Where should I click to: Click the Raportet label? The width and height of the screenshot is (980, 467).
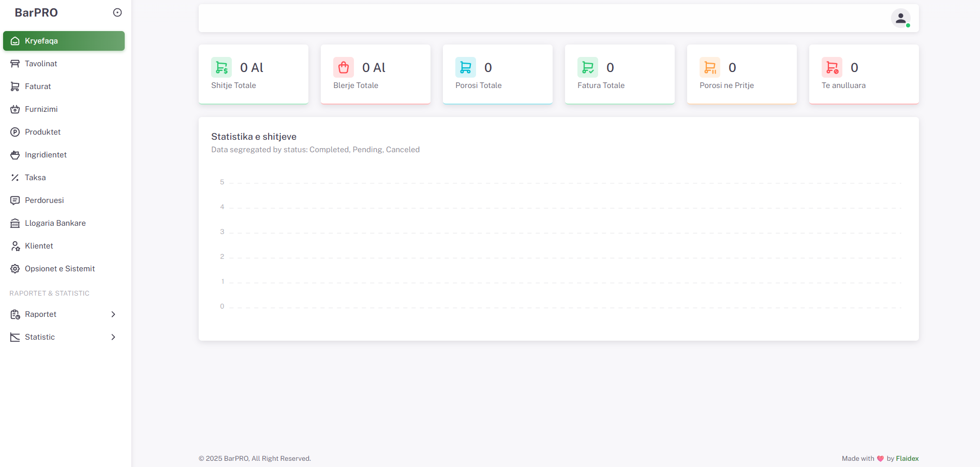(x=40, y=314)
